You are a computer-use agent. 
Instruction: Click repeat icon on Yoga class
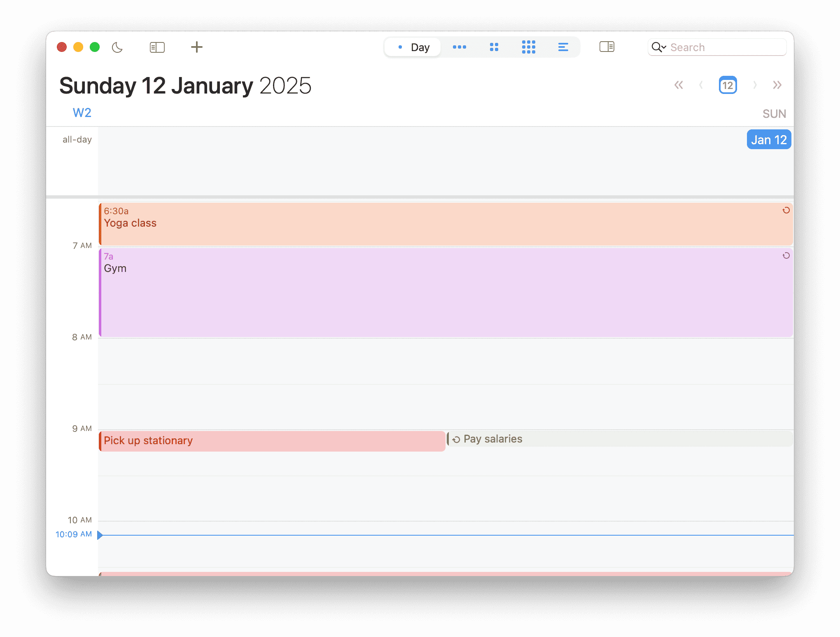786,211
